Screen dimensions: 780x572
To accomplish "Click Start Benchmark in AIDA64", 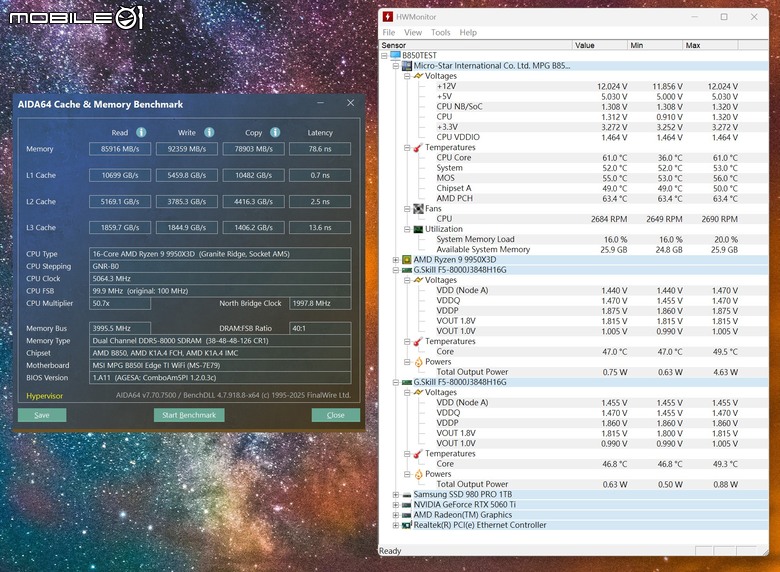I will [189, 415].
